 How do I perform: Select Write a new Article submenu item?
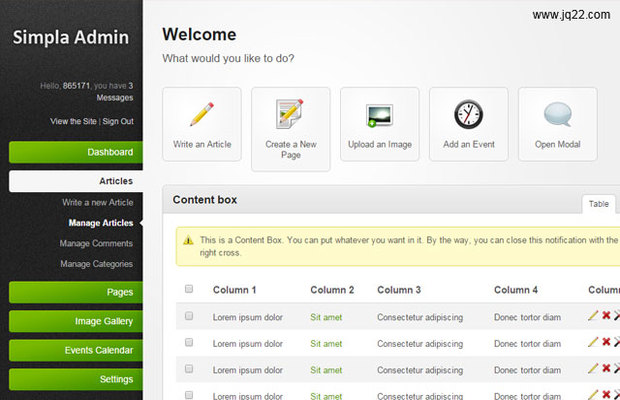(98, 202)
